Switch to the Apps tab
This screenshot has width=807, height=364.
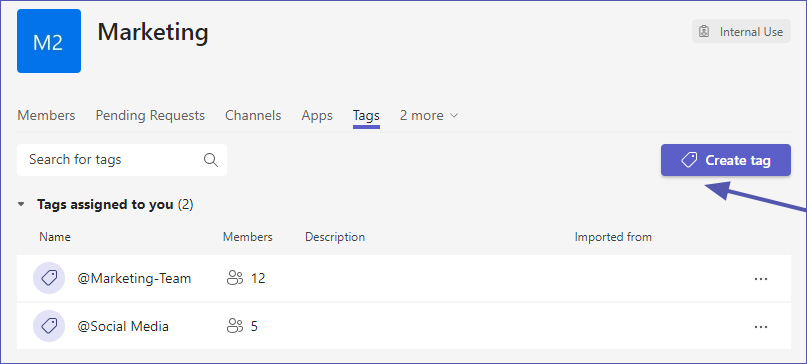tap(317, 115)
